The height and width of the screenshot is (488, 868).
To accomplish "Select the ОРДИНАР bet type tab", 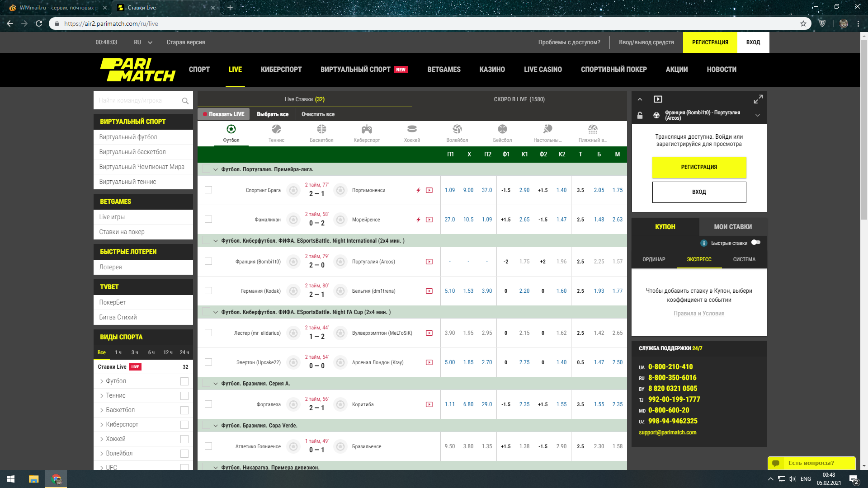I will click(x=654, y=259).
